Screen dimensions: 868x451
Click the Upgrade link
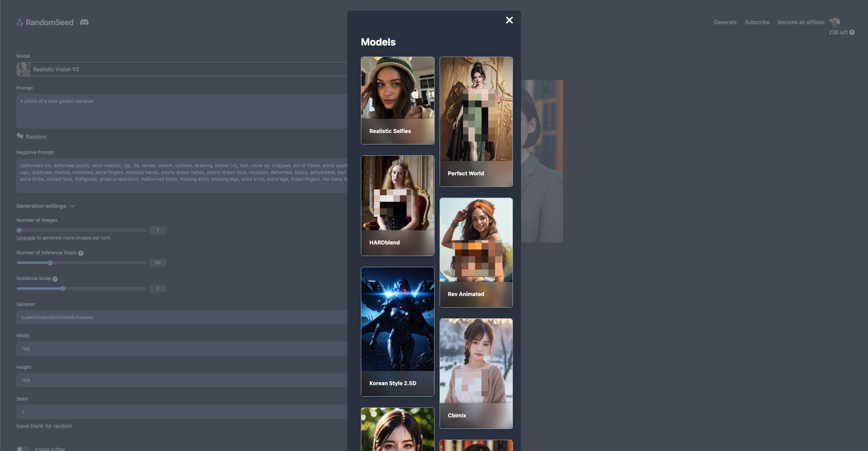point(25,238)
